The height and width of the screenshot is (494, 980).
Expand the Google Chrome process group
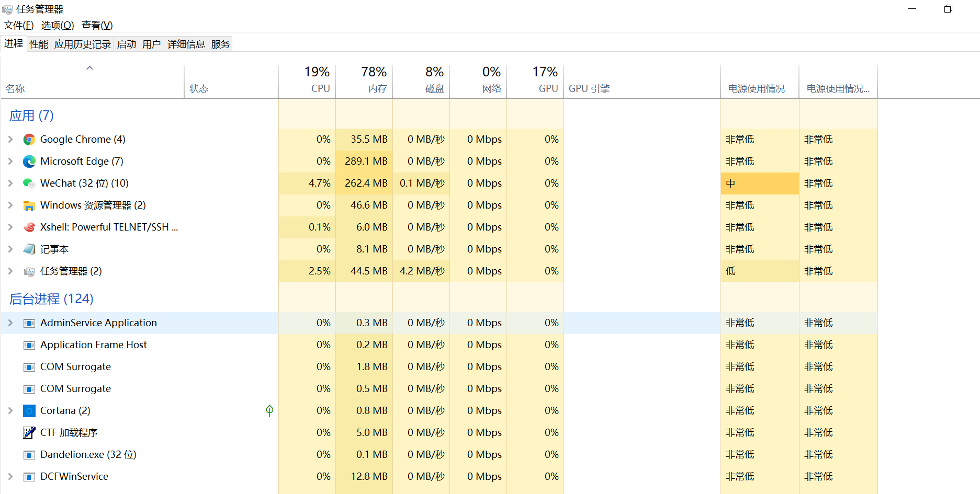coord(10,140)
